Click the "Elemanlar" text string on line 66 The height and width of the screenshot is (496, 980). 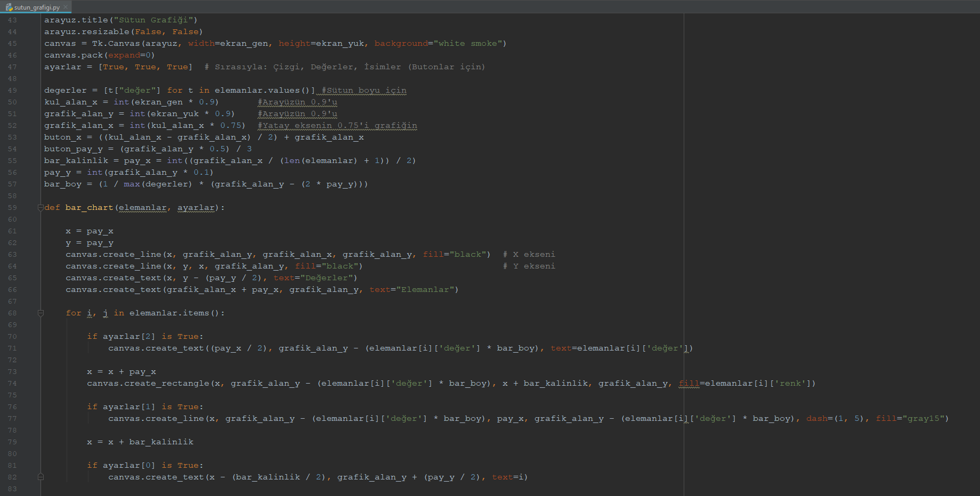425,290
